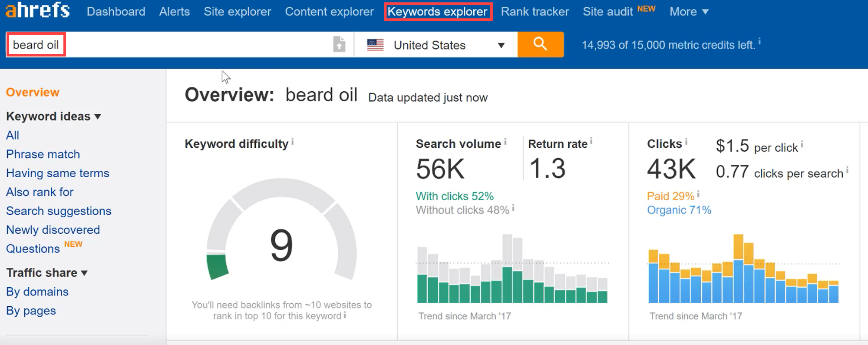Click the ahrefs logo
The height and width of the screenshot is (345, 868).
pyautogui.click(x=37, y=10)
